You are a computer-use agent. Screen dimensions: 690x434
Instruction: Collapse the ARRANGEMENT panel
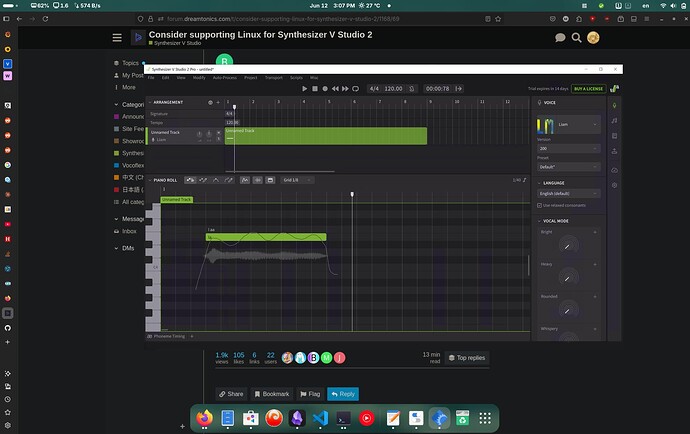[x=150, y=102]
